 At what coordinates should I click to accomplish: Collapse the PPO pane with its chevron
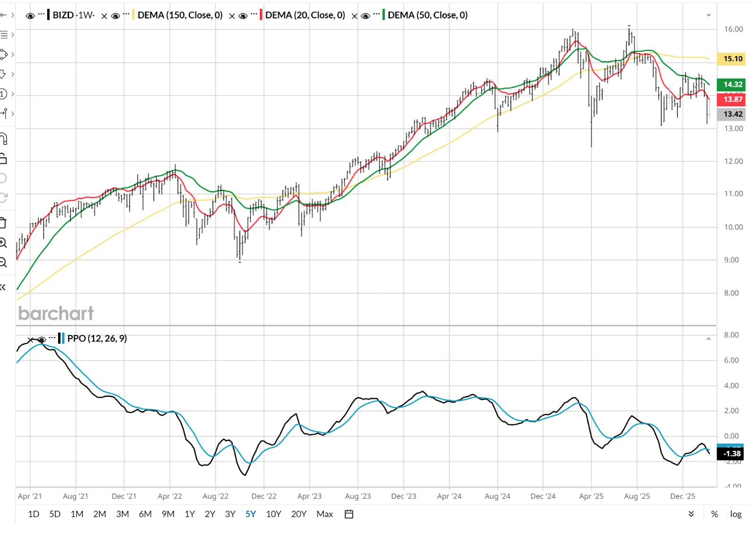[708, 339]
